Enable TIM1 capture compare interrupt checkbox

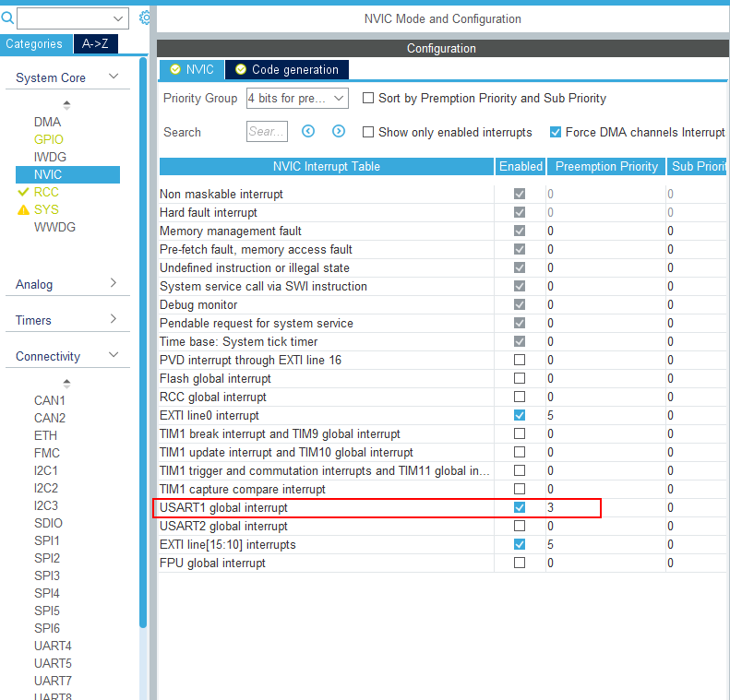(x=520, y=489)
